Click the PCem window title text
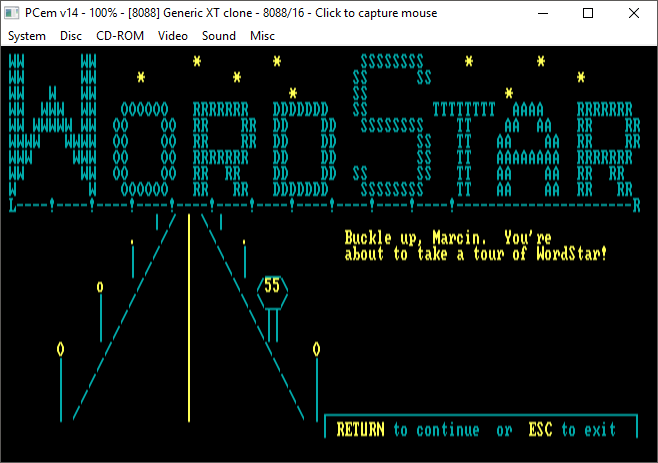 pyautogui.click(x=231, y=13)
